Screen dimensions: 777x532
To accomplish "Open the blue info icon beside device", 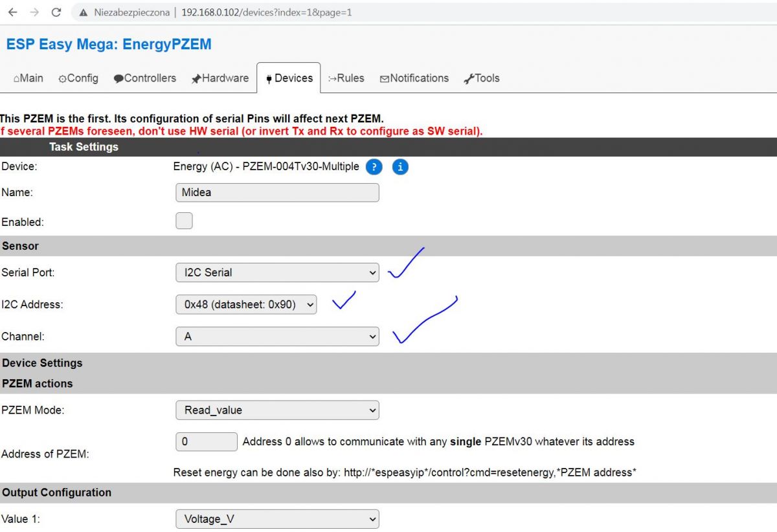I will pyautogui.click(x=400, y=167).
